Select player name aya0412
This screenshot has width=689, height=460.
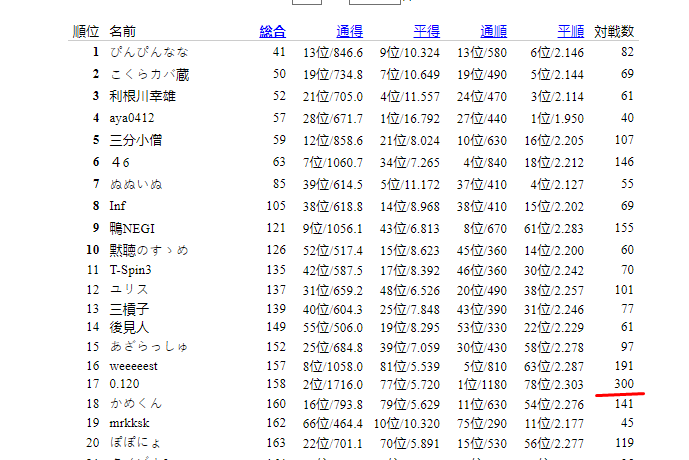tap(132, 118)
